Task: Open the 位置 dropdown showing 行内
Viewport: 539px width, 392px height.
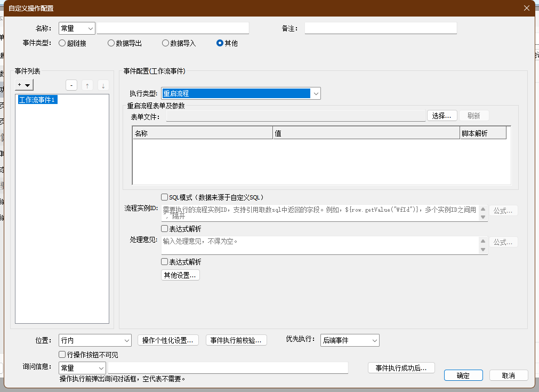Action: pyautogui.click(x=95, y=340)
